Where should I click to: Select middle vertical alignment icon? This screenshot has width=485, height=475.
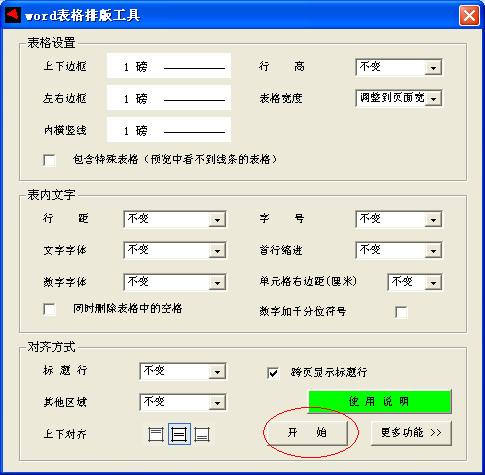179,434
